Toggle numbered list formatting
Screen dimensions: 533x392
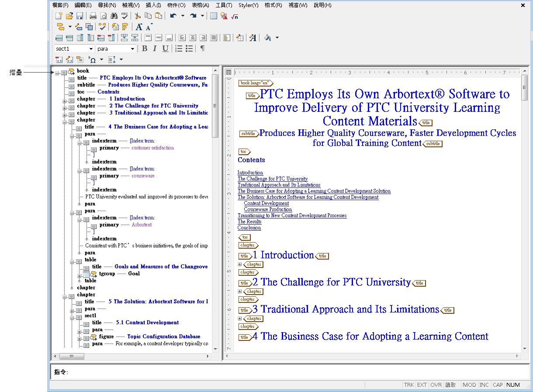(x=179, y=49)
